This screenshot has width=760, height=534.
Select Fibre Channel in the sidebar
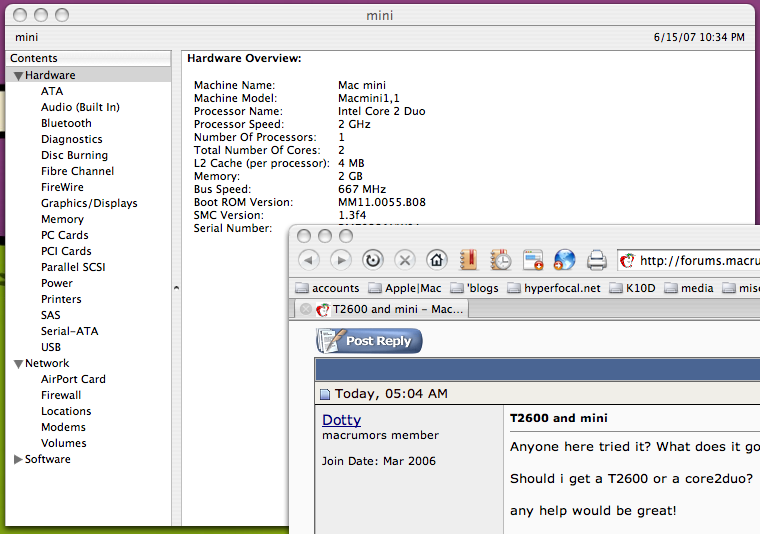point(78,171)
